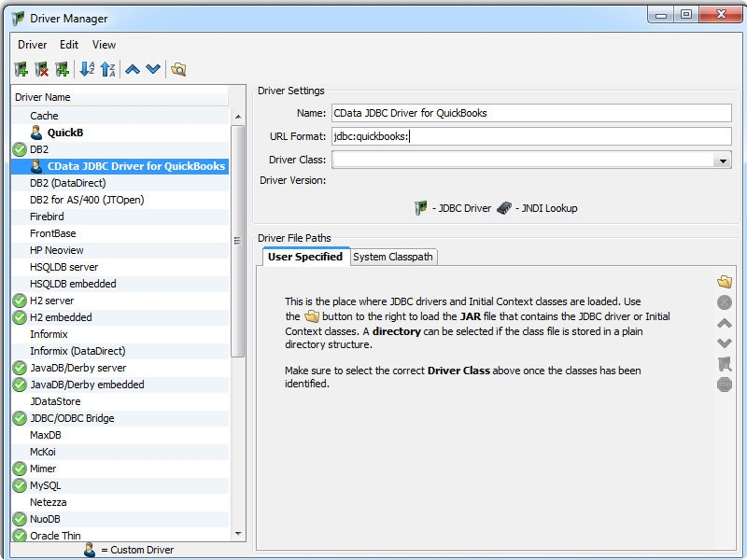
Task: Click the Copy driver toolbar icon
Action: coord(62,69)
